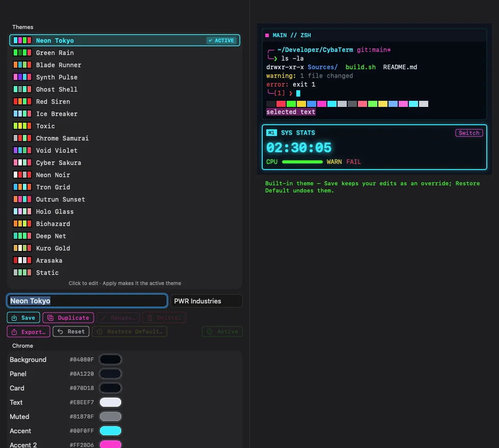The image size is (499, 448).
Task: Choose the Biohazard theme
Action: [x=124, y=224]
